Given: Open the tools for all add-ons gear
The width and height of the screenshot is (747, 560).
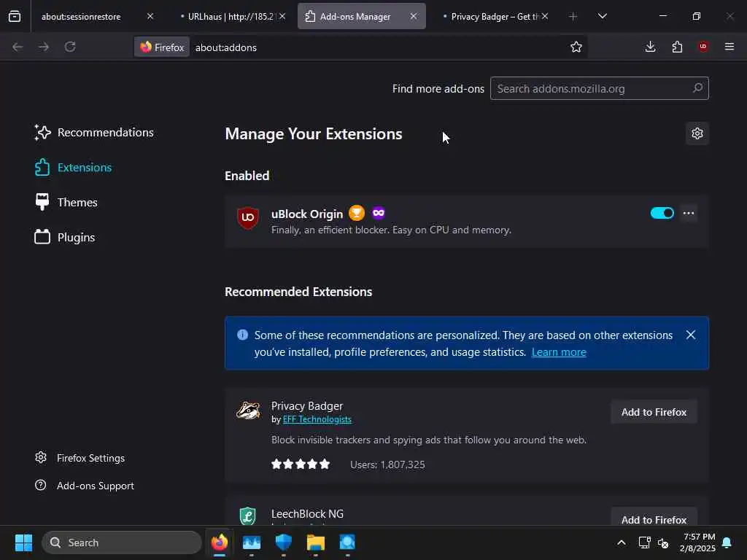Looking at the screenshot, I should click(697, 133).
